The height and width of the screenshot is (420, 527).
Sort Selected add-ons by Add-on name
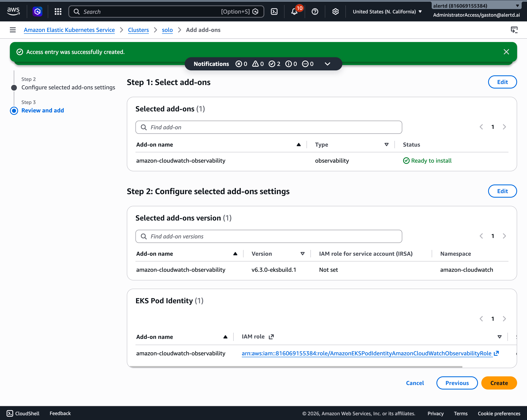point(298,145)
